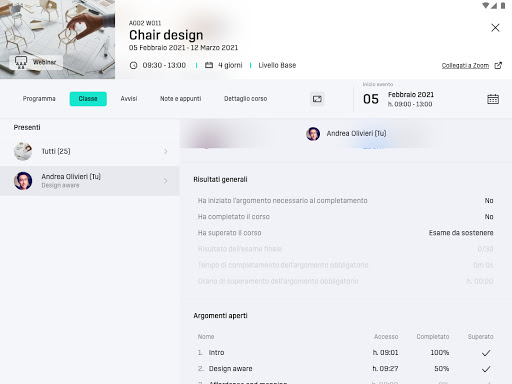Click the external link icon beside Collegati a Zoom
Viewport: 512px width, 384px height.
tap(498, 65)
